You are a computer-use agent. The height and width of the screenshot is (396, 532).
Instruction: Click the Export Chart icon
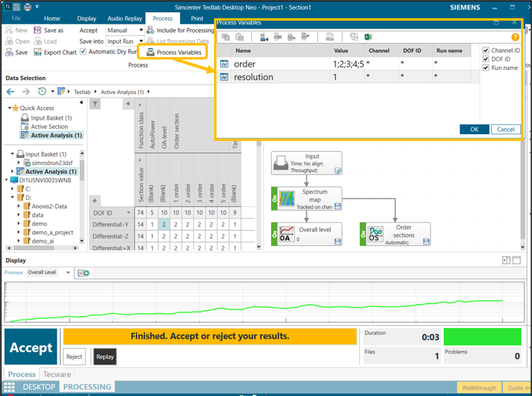[38, 52]
